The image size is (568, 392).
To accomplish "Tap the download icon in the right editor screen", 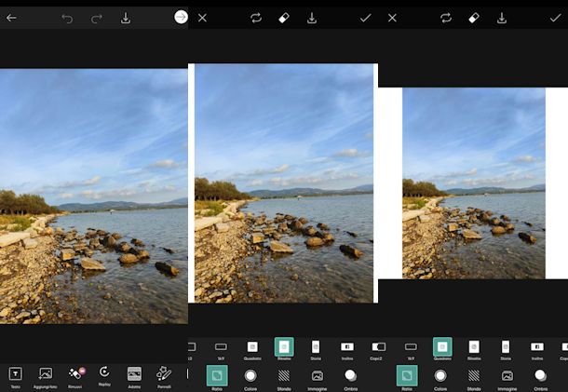I will (502, 18).
